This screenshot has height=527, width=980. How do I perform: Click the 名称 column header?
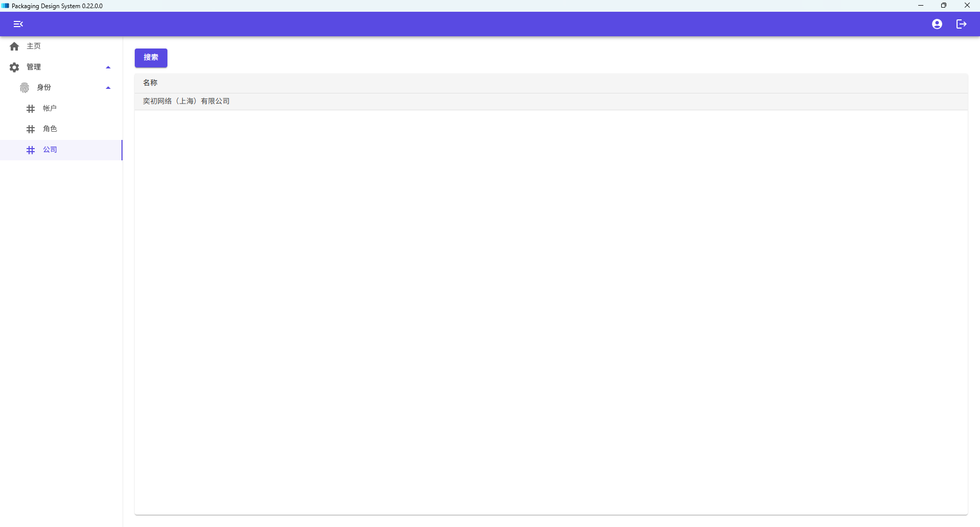click(x=150, y=83)
